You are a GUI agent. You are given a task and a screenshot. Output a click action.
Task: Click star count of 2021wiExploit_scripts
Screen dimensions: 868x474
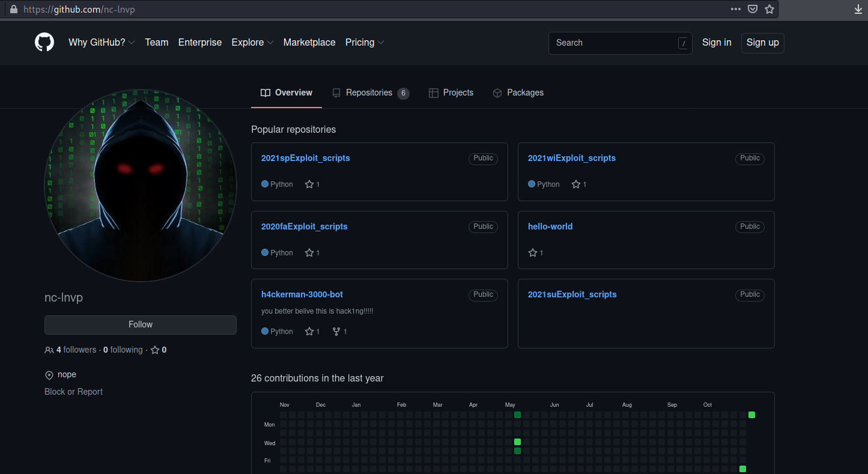tap(579, 184)
